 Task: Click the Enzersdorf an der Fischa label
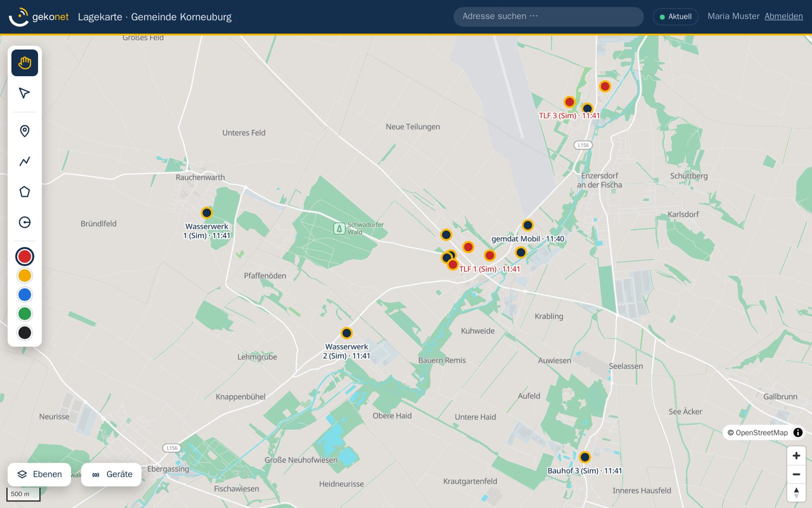pyautogui.click(x=599, y=180)
